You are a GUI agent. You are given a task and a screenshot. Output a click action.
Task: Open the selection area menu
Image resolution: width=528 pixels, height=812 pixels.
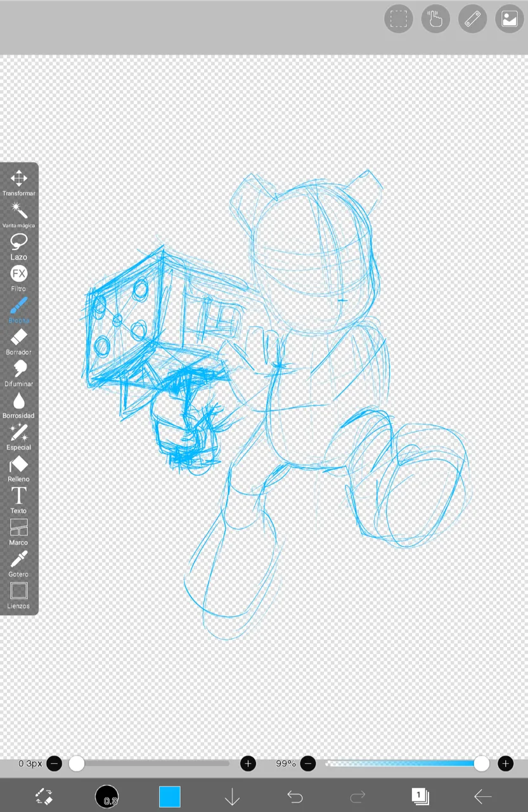[x=399, y=19]
